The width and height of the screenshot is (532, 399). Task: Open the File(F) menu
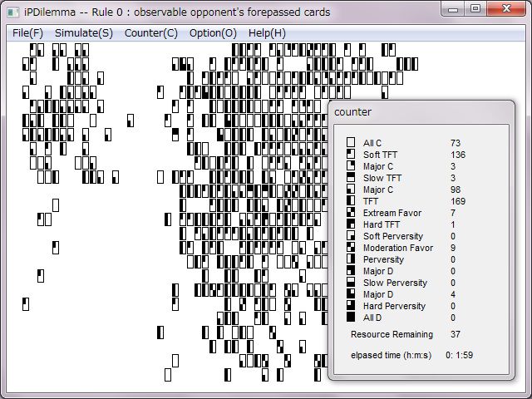pyautogui.click(x=27, y=33)
